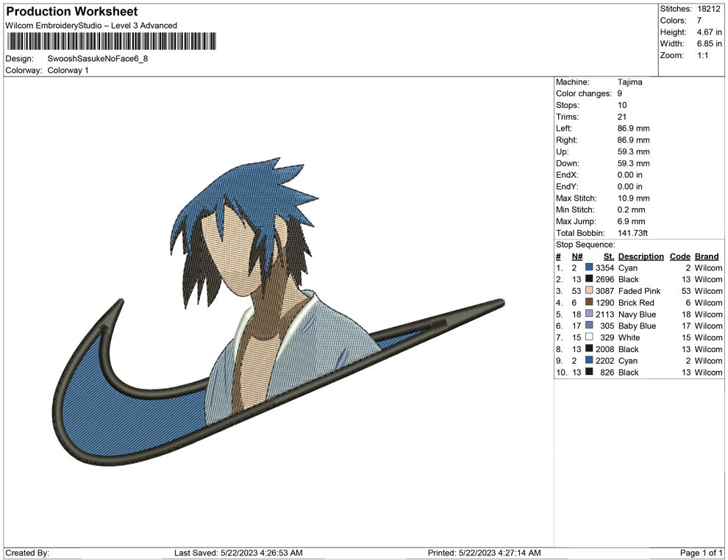Click the Max Stitch value '10.9 mm'
The width and height of the screenshot is (728, 560).
click(634, 198)
